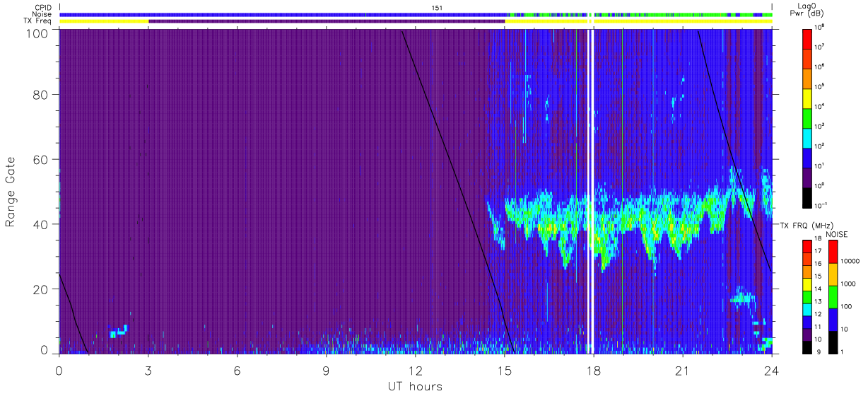The image size is (868, 401).
Task: Pick the cyan segment of Lag0 Pwr colorbar
Action: 808,137
